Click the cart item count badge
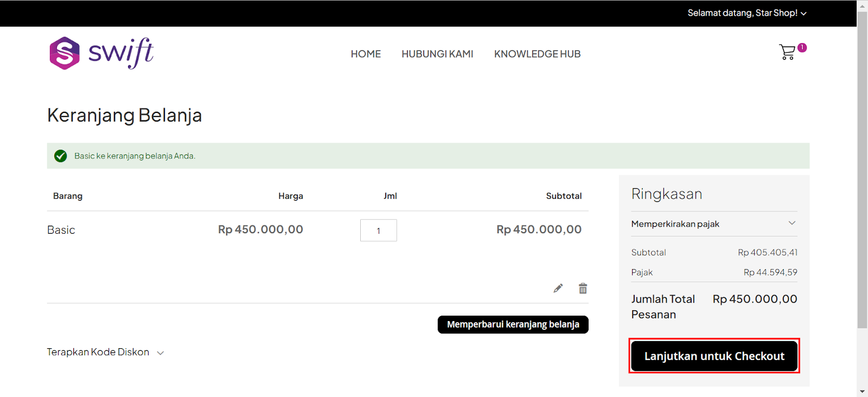Viewport: 868px width, 397px height. (x=802, y=48)
